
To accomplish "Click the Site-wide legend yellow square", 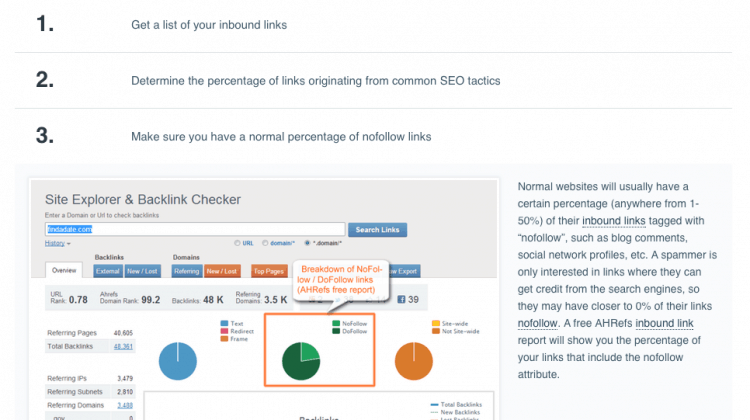I will tap(435, 324).
